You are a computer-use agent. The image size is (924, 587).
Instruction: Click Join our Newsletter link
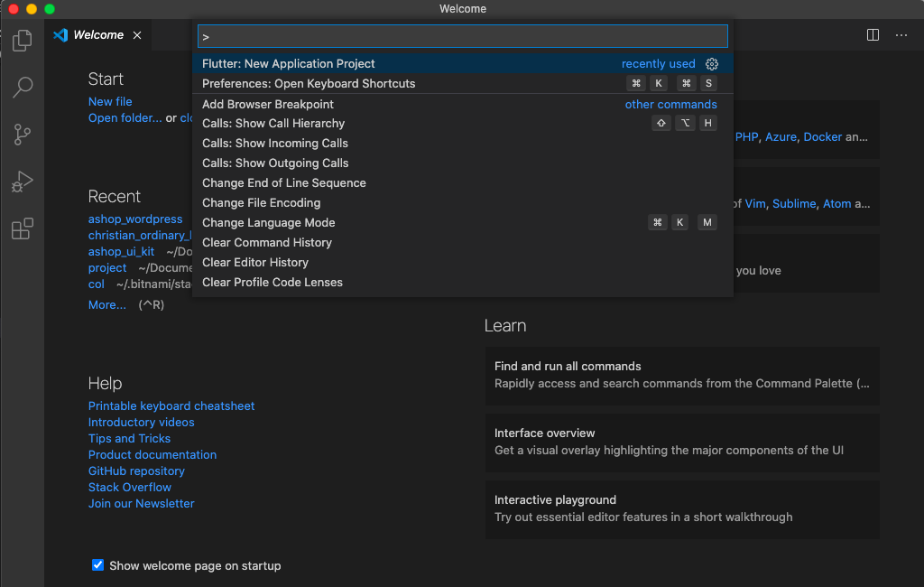142,504
